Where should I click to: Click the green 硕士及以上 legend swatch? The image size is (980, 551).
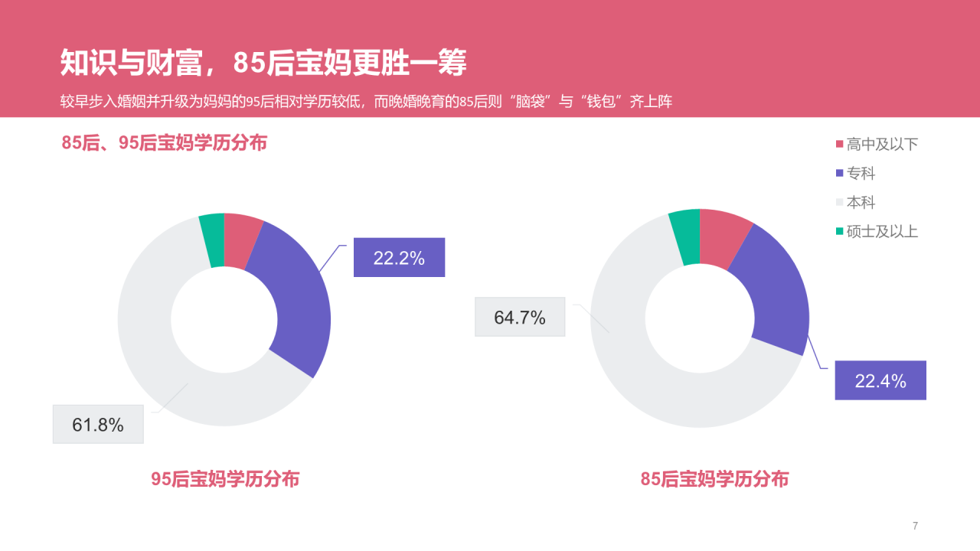(x=839, y=231)
